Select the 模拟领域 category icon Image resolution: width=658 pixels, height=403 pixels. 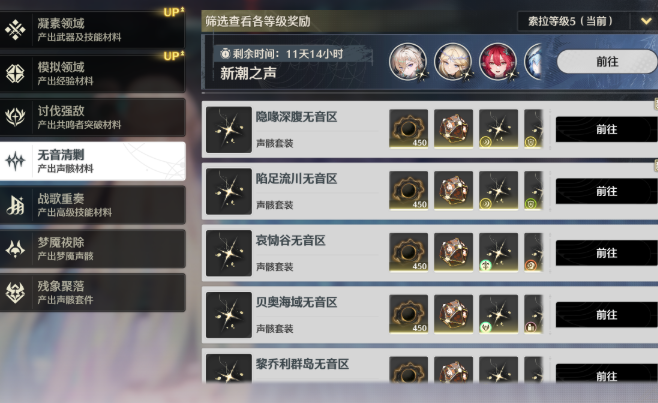point(16,73)
